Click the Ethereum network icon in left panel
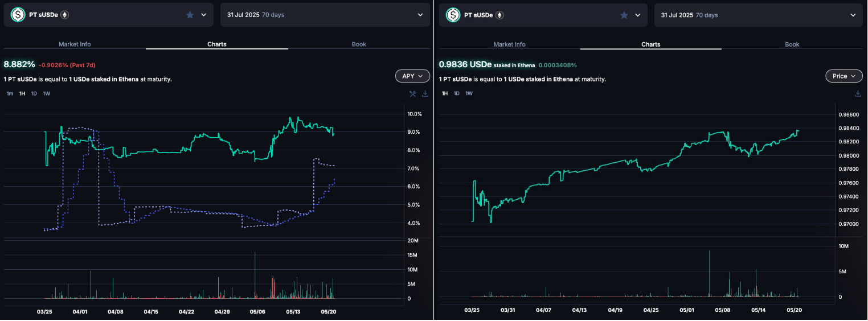Viewport: 868px width, 321px height. [65, 15]
